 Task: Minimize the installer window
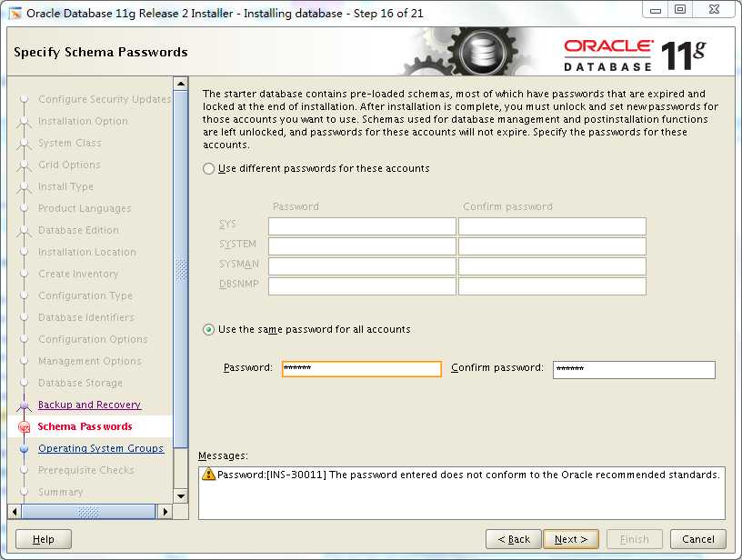tap(656, 10)
